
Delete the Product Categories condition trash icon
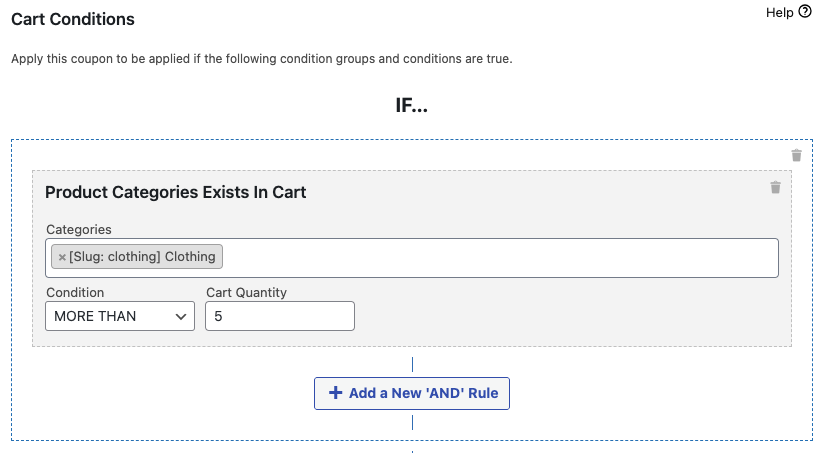pyautogui.click(x=775, y=187)
